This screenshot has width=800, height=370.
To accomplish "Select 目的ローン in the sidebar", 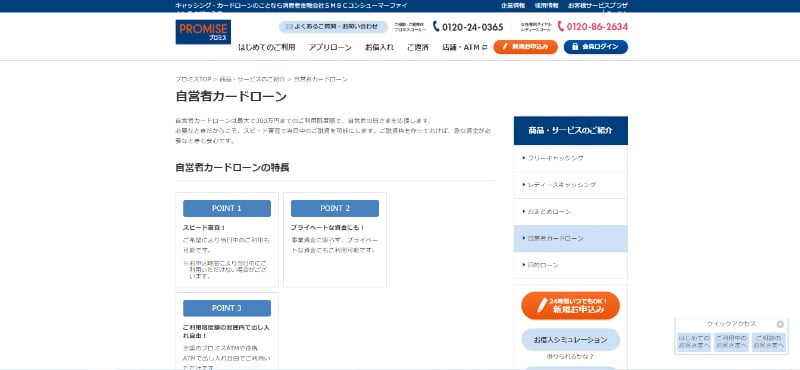I will pyautogui.click(x=570, y=265).
